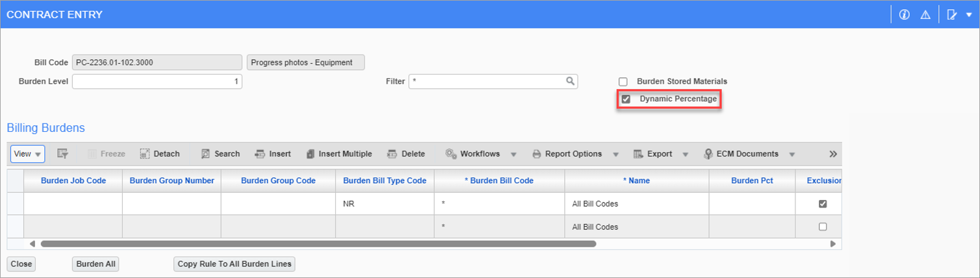Expand the Export dropdown arrow
Screen dimensions: 980x278
click(686, 155)
